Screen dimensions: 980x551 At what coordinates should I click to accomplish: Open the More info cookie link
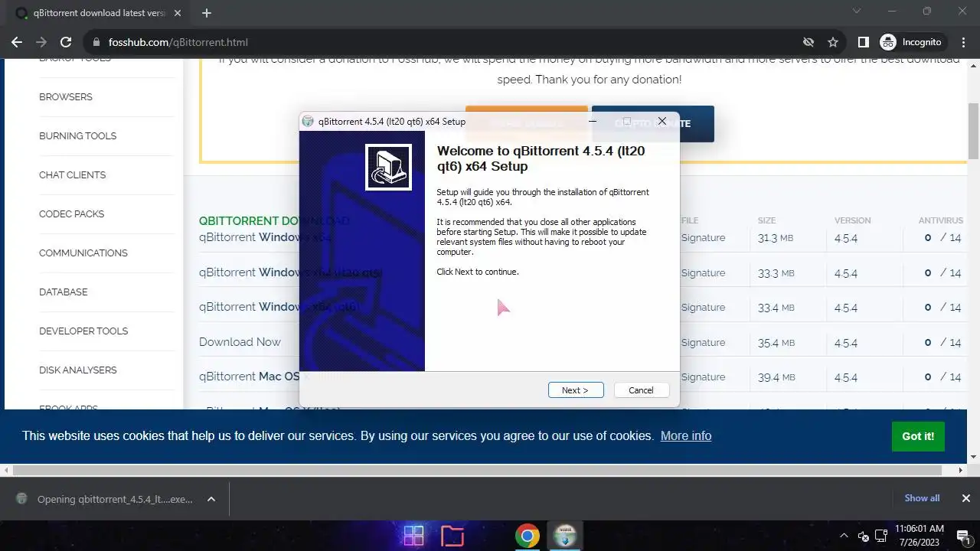click(x=686, y=435)
